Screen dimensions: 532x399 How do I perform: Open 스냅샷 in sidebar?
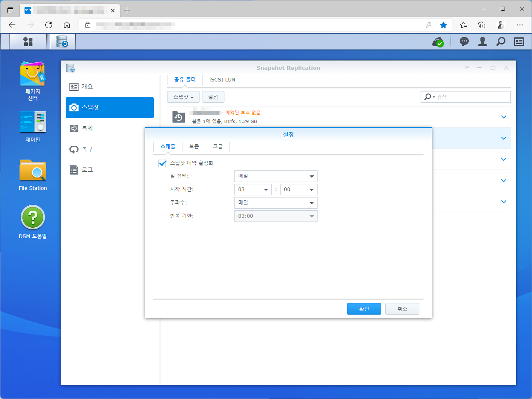110,108
